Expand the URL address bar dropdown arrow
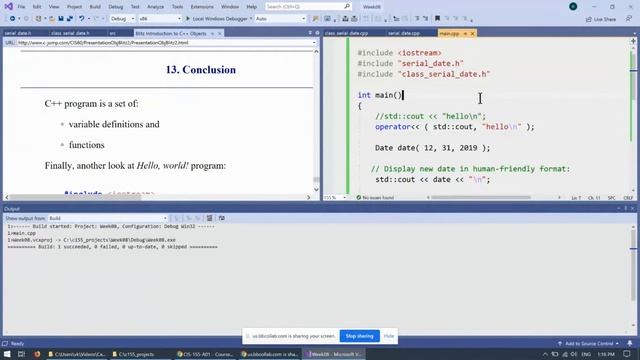The width and height of the screenshot is (640, 360). click(x=314, y=43)
